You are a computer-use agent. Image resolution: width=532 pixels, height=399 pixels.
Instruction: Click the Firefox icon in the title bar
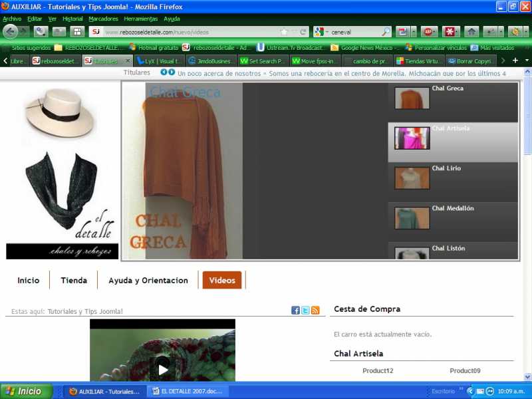[x=5, y=6]
